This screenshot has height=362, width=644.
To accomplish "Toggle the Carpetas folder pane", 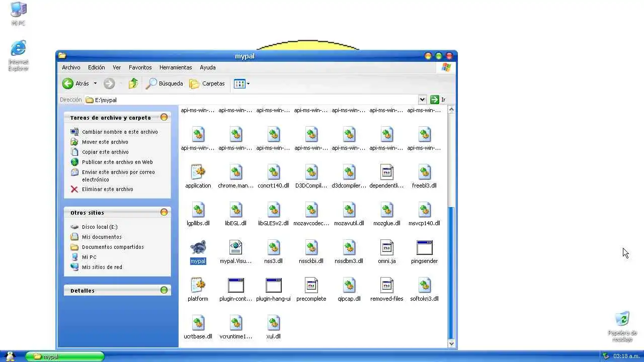I will [x=207, y=83].
